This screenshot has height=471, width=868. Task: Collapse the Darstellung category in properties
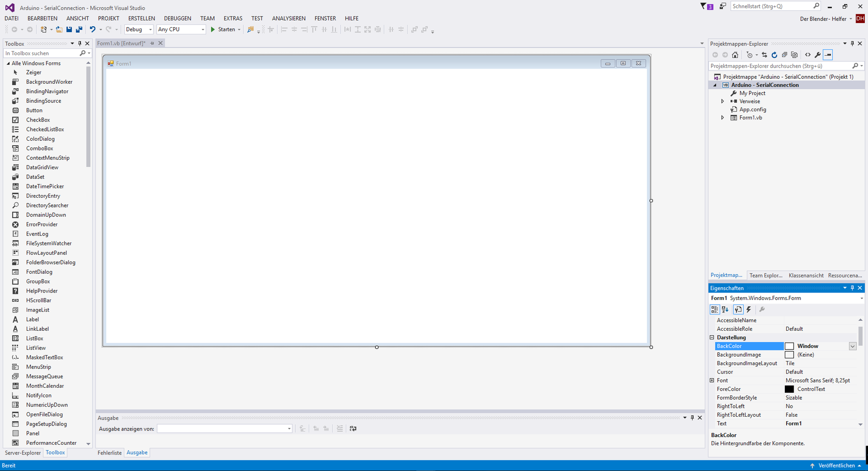pos(712,337)
